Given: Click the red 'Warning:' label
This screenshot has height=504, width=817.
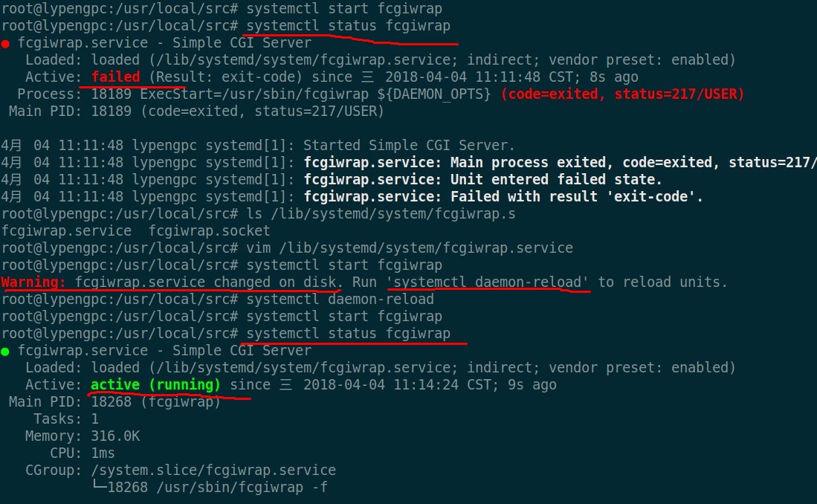Looking at the screenshot, I should [x=33, y=282].
